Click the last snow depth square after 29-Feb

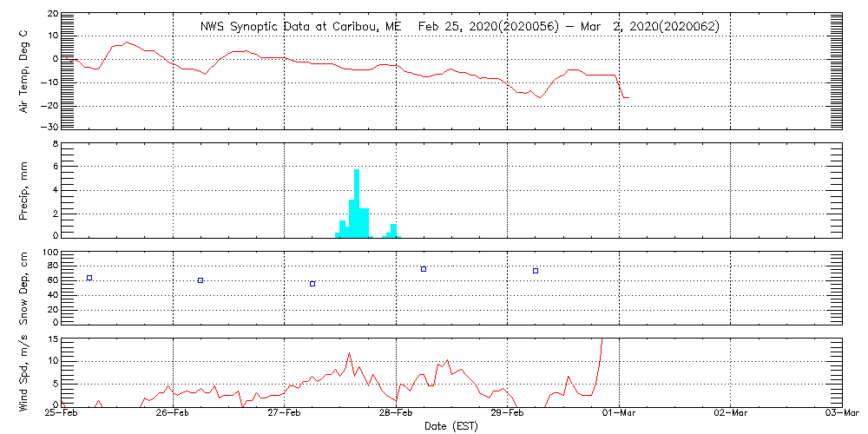click(x=536, y=271)
